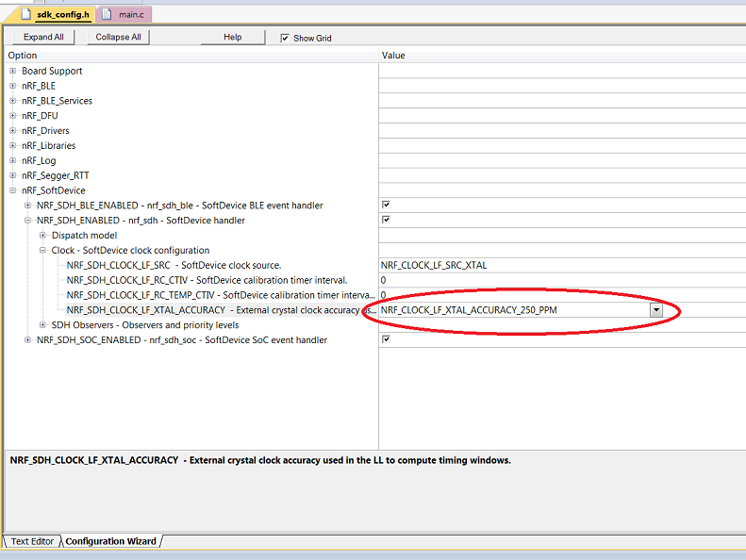
Task: Click the Expand All button
Action: (x=43, y=37)
